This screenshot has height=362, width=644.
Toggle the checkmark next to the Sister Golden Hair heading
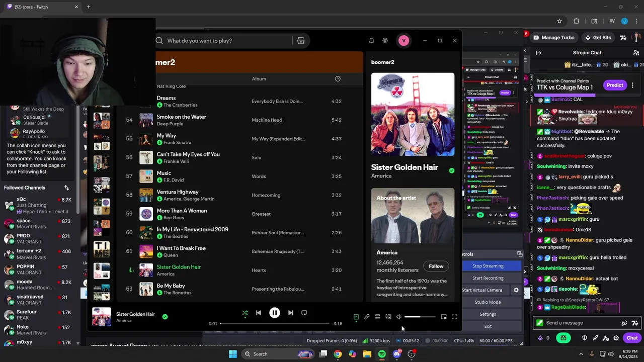[451, 170]
